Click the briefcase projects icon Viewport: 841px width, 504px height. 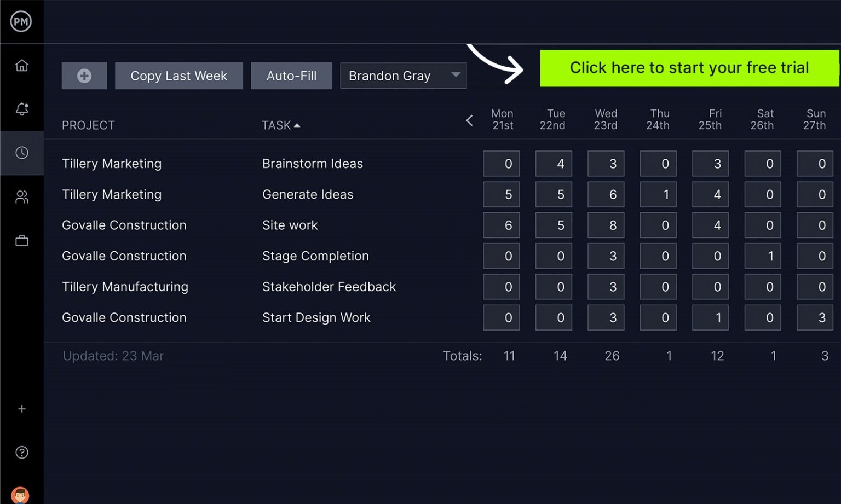tap(21, 240)
